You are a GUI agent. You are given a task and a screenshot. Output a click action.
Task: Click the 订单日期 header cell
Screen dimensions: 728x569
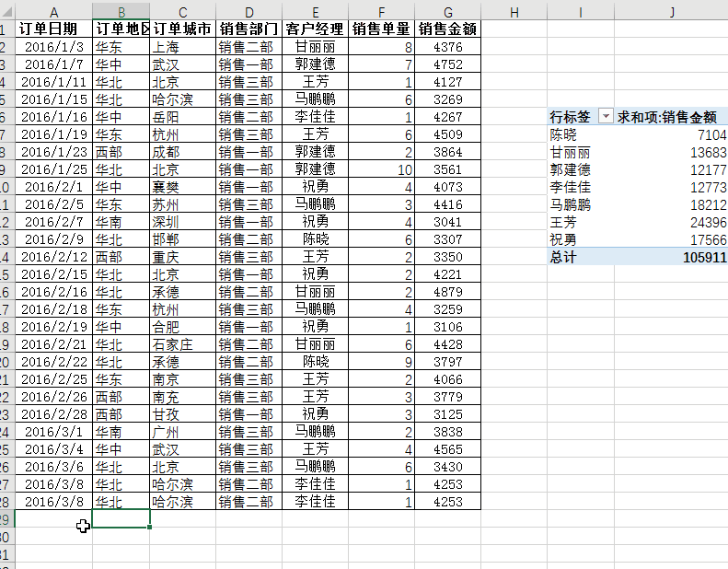tap(54, 29)
